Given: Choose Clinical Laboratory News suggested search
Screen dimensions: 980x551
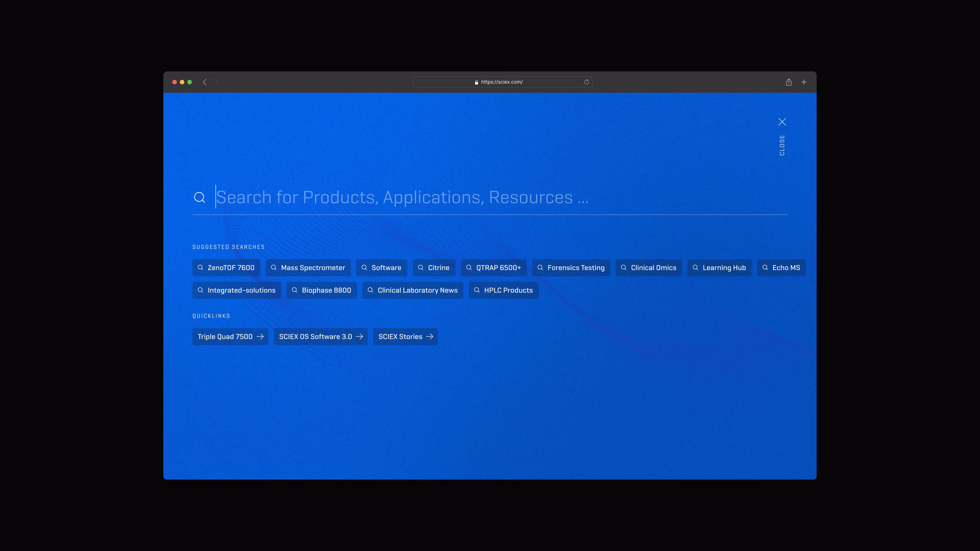Looking at the screenshot, I should point(413,290).
